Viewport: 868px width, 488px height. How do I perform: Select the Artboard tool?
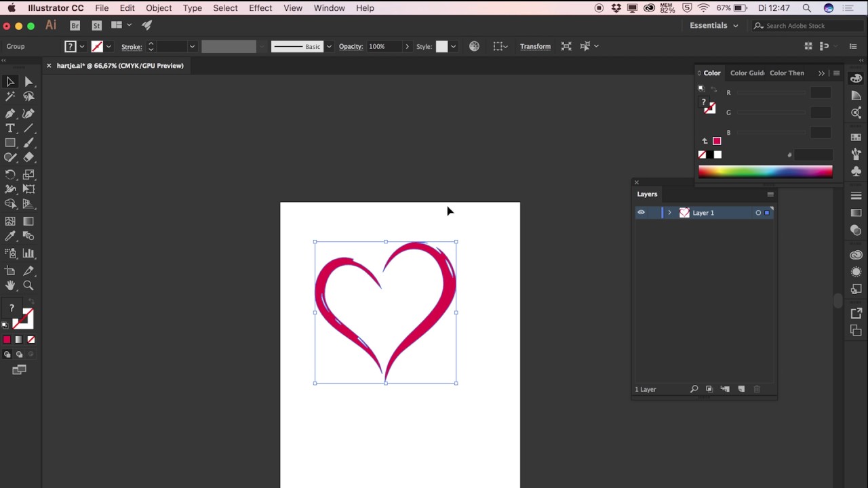click(10, 271)
